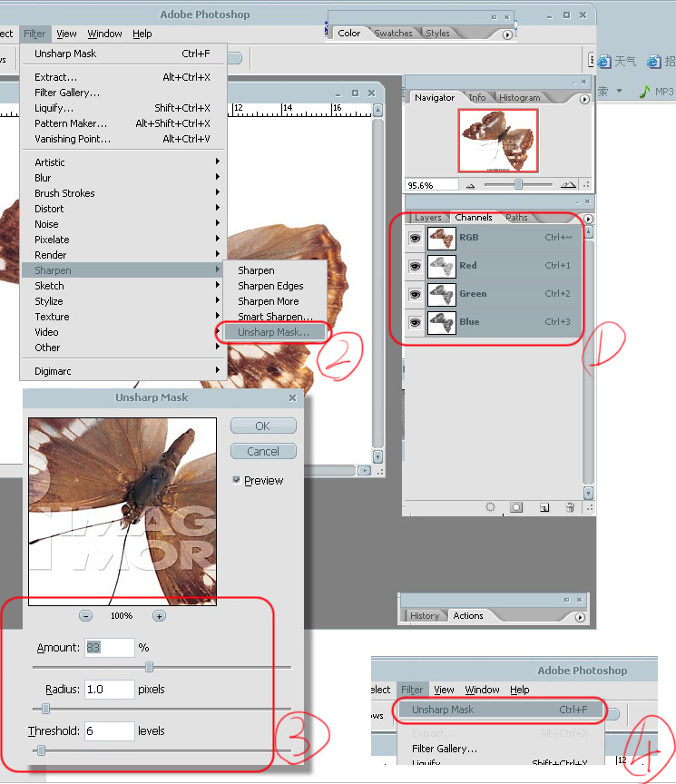Click the Internet Explorer 天气 shortcut icon
676x784 pixels.
click(604, 62)
